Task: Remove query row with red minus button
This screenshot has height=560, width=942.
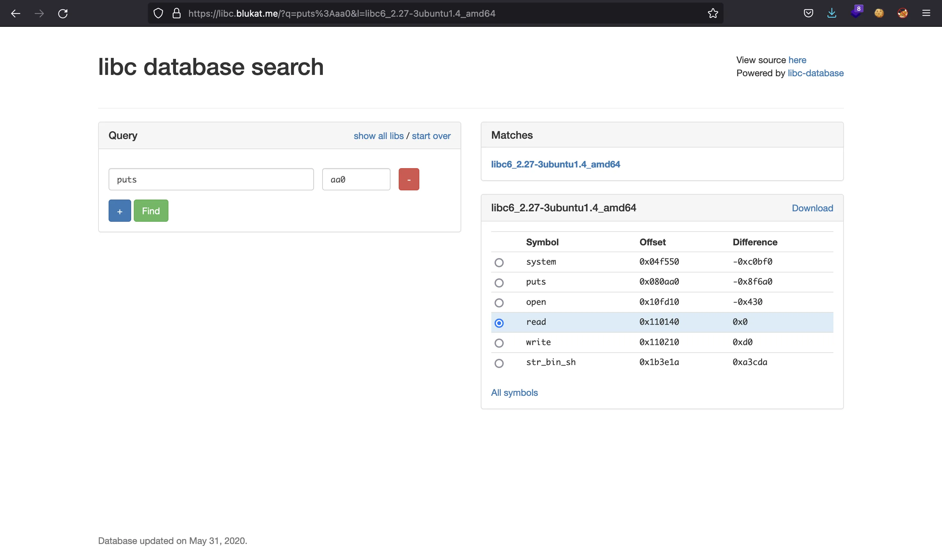Action: pyautogui.click(x=409, y=179)
